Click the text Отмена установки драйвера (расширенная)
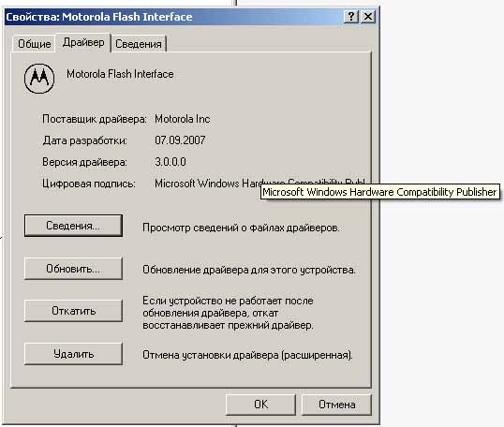 (247, 355)
